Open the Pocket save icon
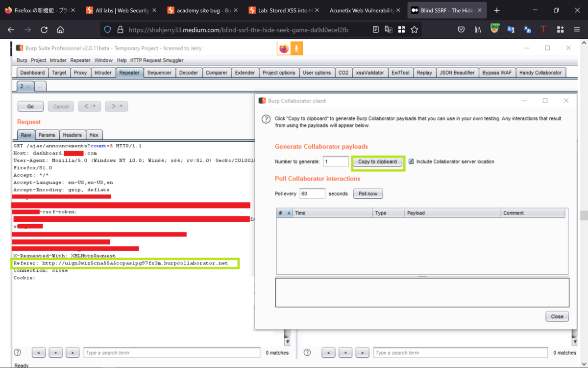This screenshot has width=588, height=368. tap(461, 30)
